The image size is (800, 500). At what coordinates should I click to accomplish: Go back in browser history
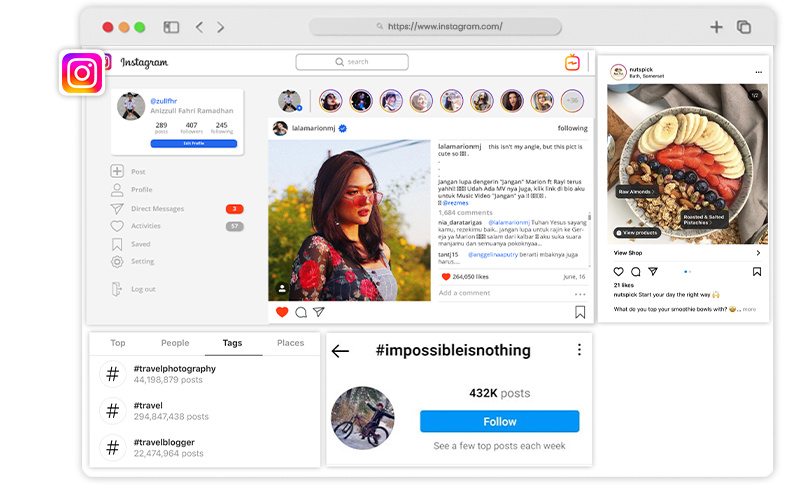199,27
